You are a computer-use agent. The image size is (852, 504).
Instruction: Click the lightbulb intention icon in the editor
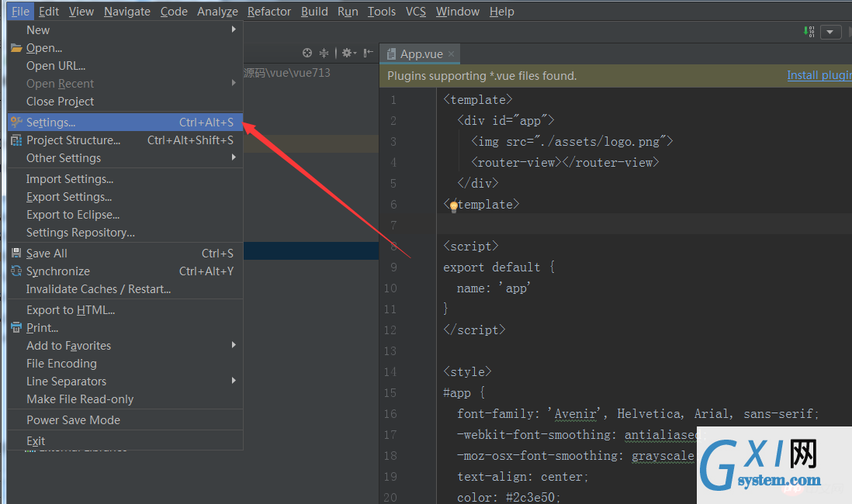pyautogui.click(x=454, y=206)
